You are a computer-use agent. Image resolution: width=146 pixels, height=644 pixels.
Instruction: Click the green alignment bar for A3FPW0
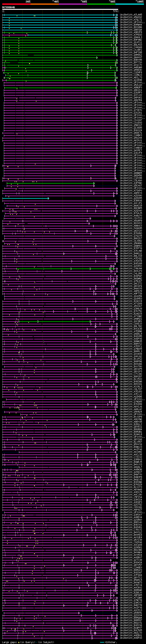[51, 183]
